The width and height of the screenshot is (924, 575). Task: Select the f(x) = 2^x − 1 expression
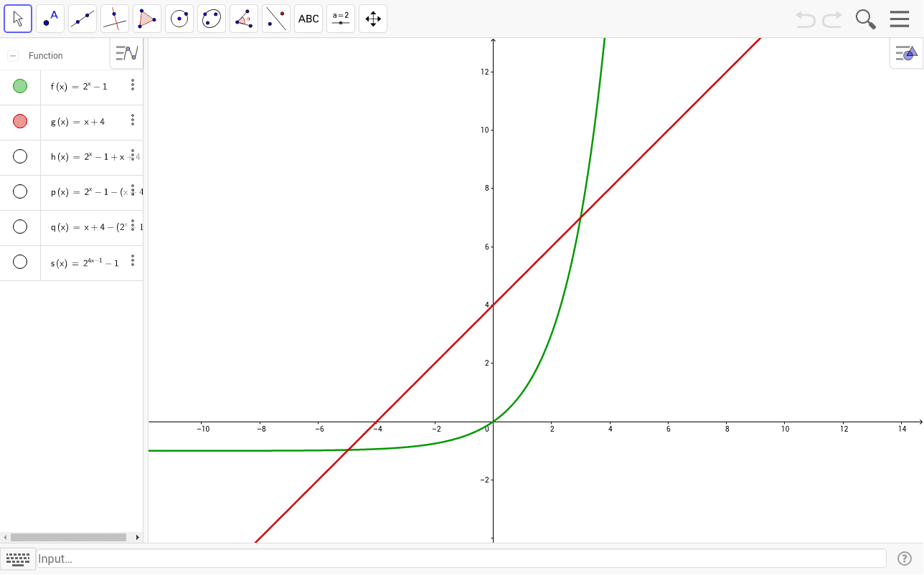(79, 86)
